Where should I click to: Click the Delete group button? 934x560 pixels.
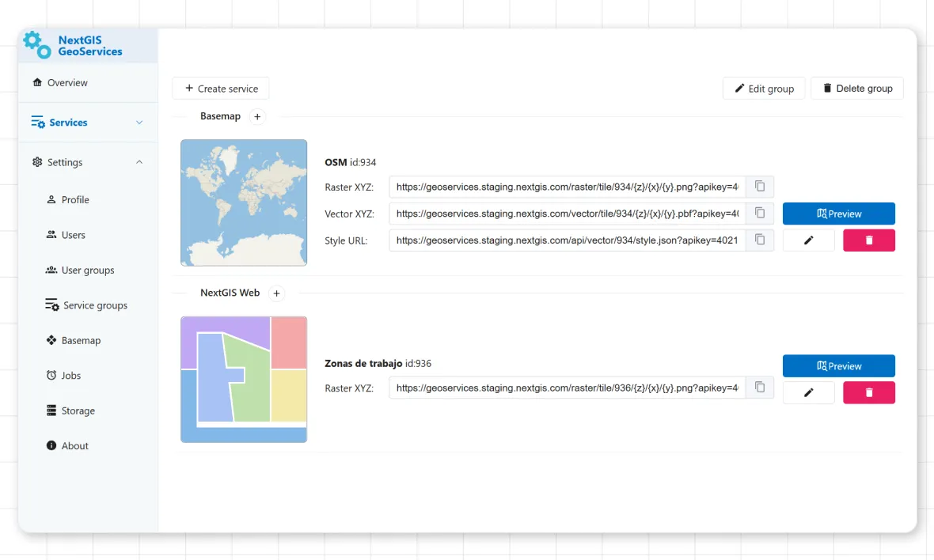pyautogui.click(x=856, y=88)
